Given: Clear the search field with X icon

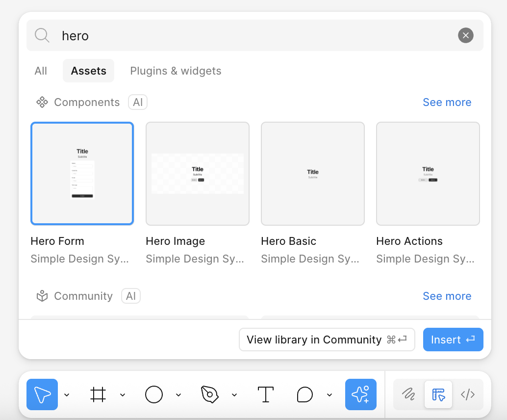Looking at the screenshot, I should pyautogui.click(x=465, y=35).
